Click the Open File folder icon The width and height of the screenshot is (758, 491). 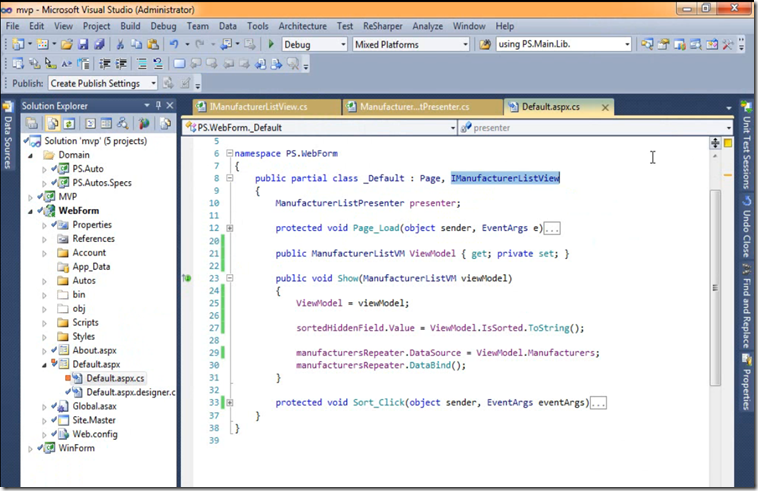pos(67,44)
